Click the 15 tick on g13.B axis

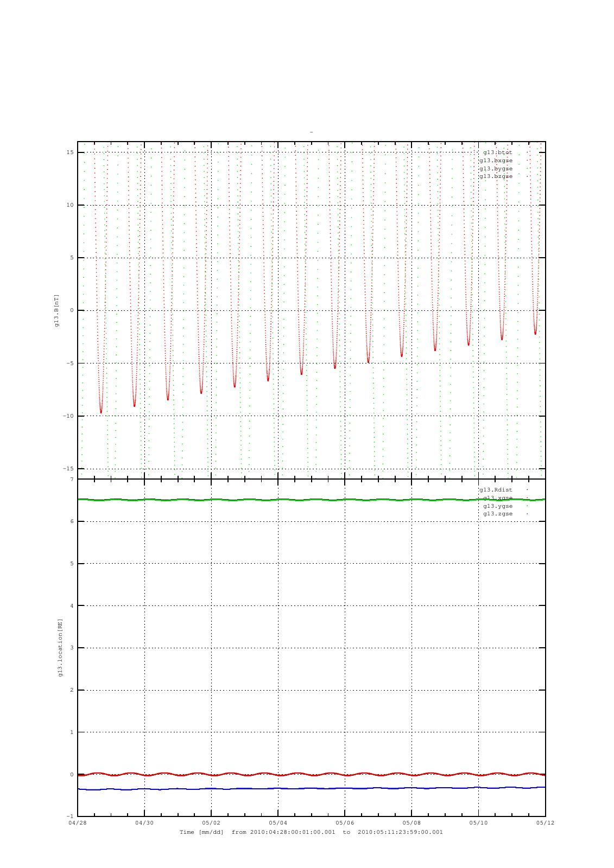70,152
